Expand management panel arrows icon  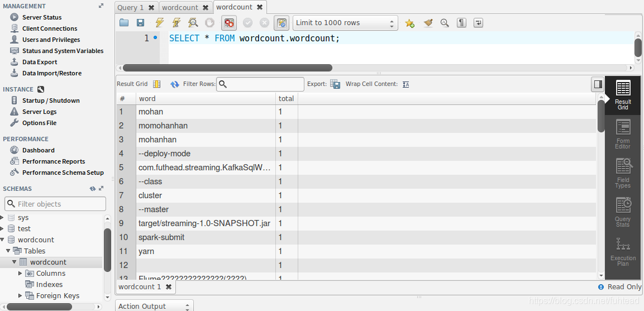[101, 6]
